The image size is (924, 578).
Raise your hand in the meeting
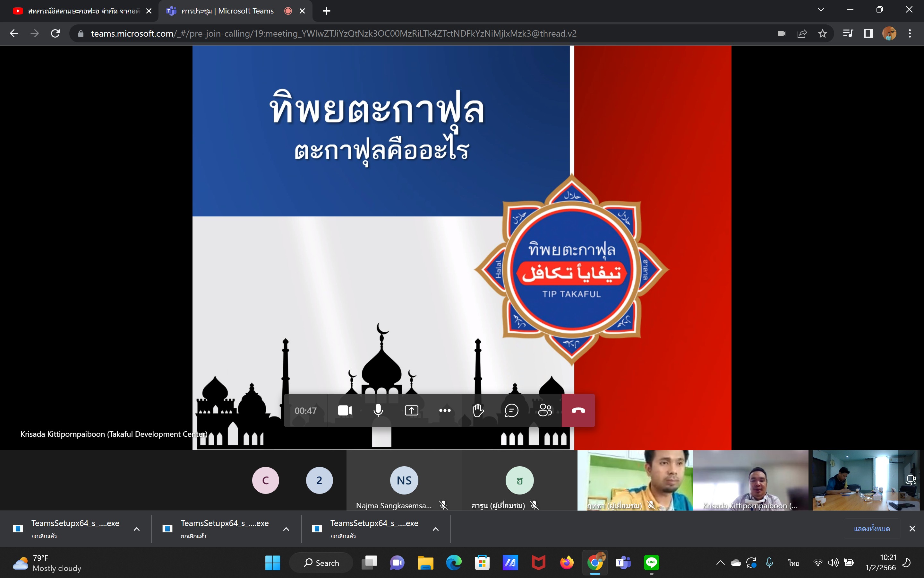click(478, 411)
